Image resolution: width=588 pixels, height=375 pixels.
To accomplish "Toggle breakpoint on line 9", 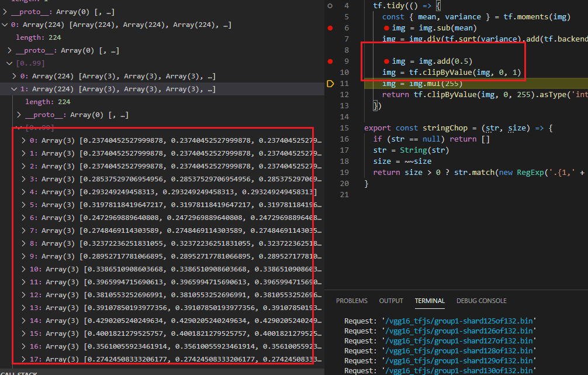I will [330, 61].
